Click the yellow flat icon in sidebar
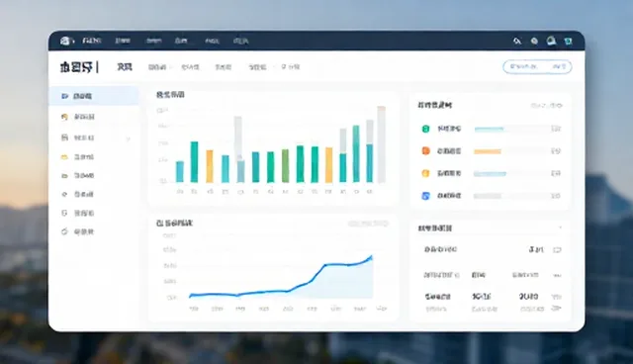633x364 pixels. click(x=64, y=157)
